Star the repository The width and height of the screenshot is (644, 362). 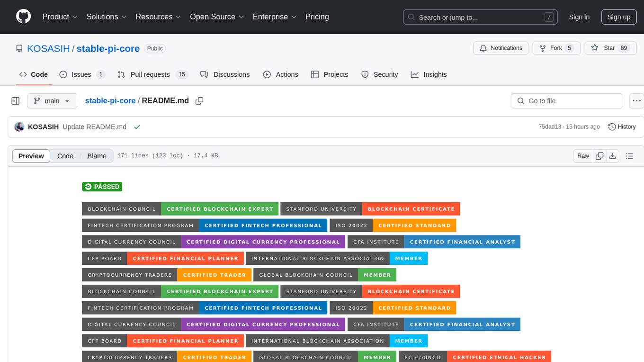point(610,48)
